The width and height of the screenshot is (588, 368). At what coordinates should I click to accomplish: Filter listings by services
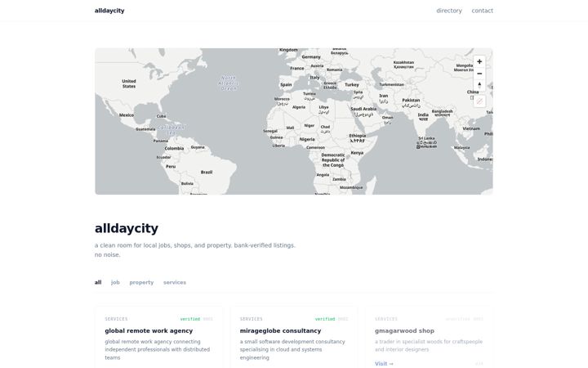click(x=175, y=282)
